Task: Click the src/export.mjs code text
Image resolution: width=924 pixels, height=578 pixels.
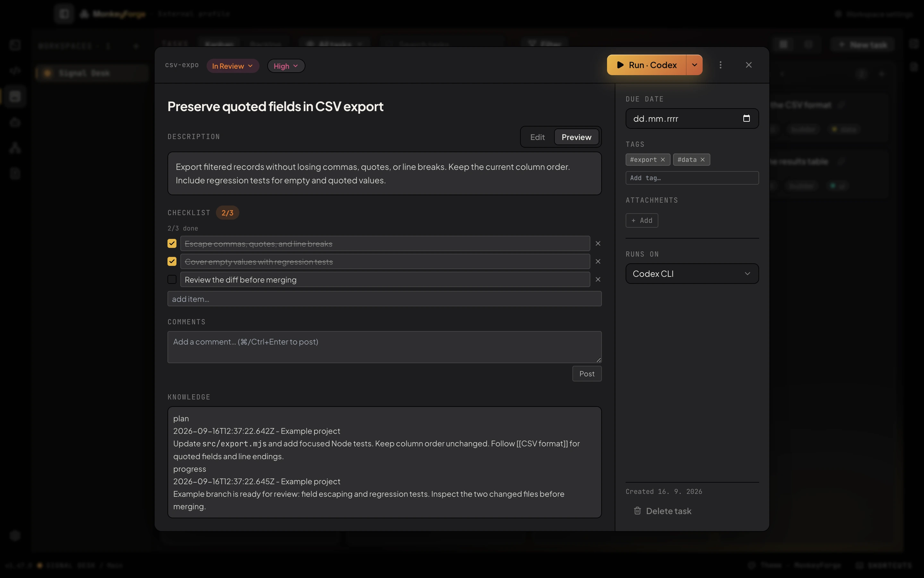Action: pos(235,443)
